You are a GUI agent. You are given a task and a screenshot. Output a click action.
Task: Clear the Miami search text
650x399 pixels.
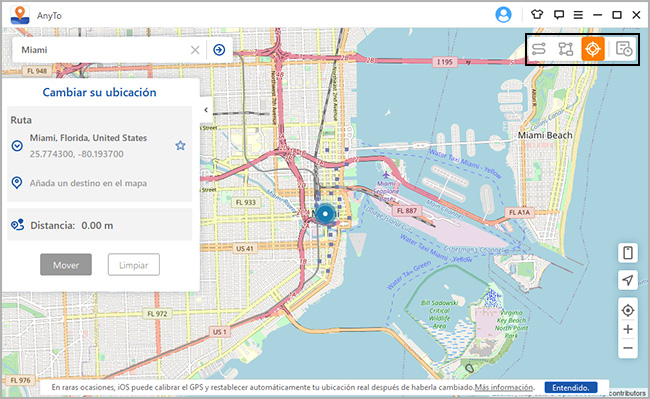195,50
